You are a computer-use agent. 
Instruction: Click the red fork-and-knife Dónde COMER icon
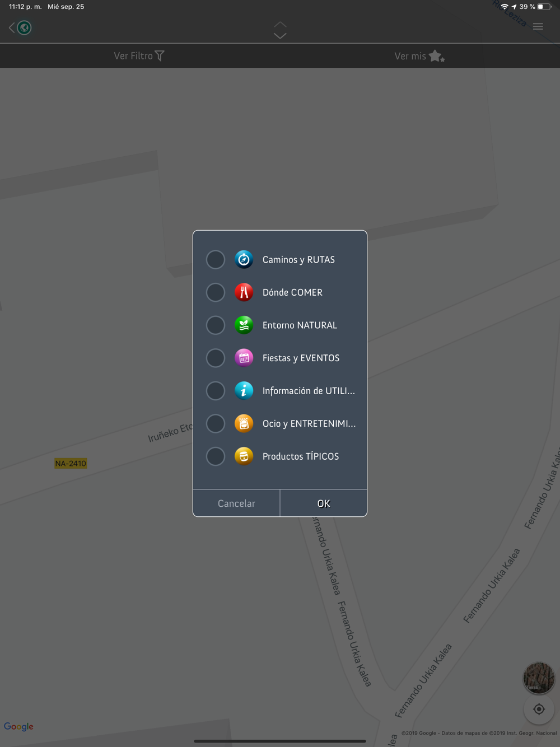pos(244,292)
